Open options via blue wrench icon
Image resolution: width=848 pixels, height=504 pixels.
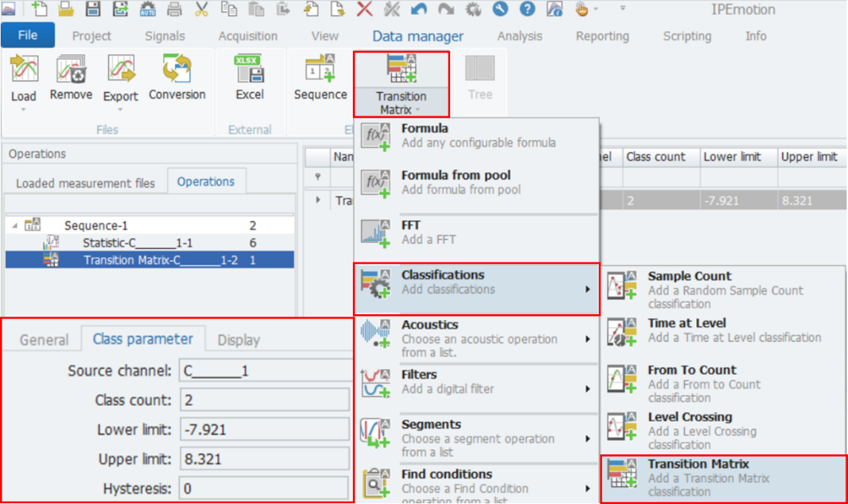pyautogui.click(x=500, y=9)
